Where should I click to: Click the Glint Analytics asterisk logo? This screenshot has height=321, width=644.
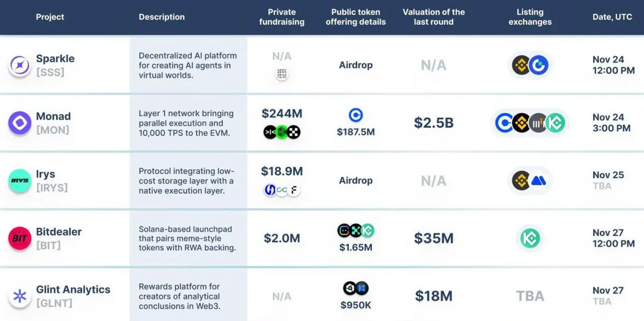(x=20, y=296)
